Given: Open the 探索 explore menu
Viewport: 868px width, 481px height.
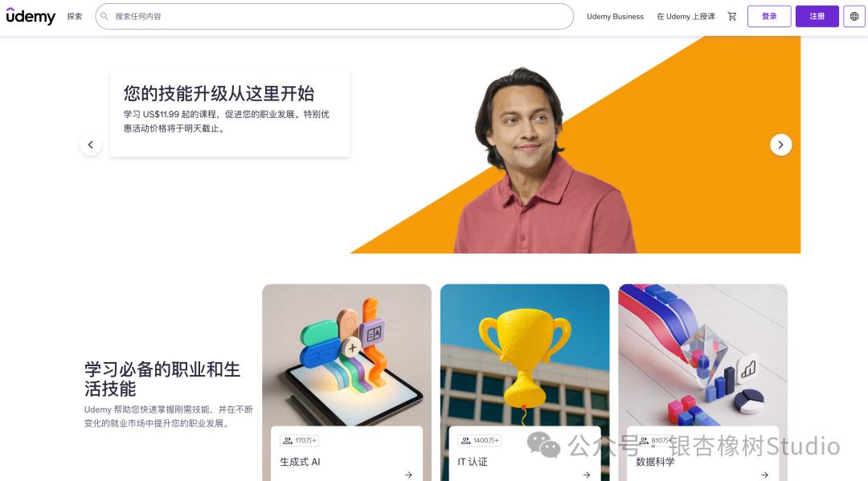Looking at the screenshot, I should coord(75,17).
